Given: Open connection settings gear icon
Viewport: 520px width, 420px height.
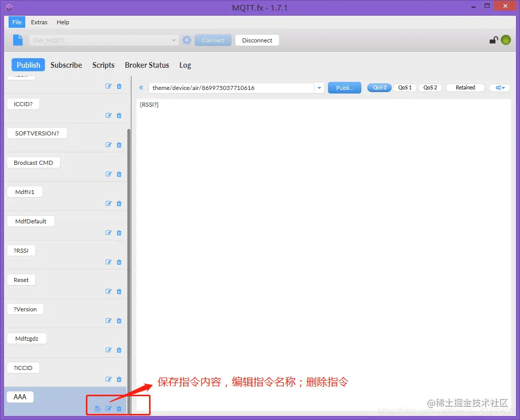Looking at the screenshot, I should (x=186, y=40).
